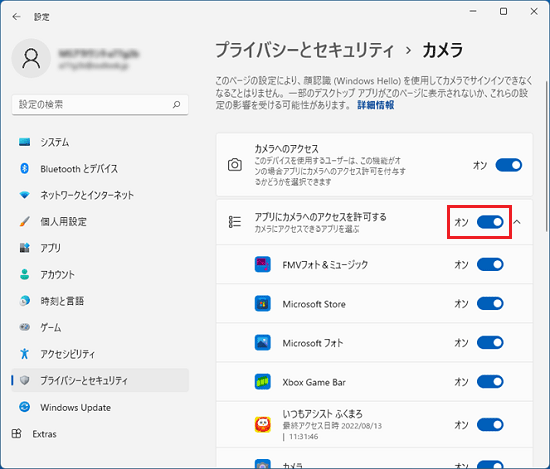Open Windows Update settings
Viewport: 550px width, 469px height.
tap(100, 407)
